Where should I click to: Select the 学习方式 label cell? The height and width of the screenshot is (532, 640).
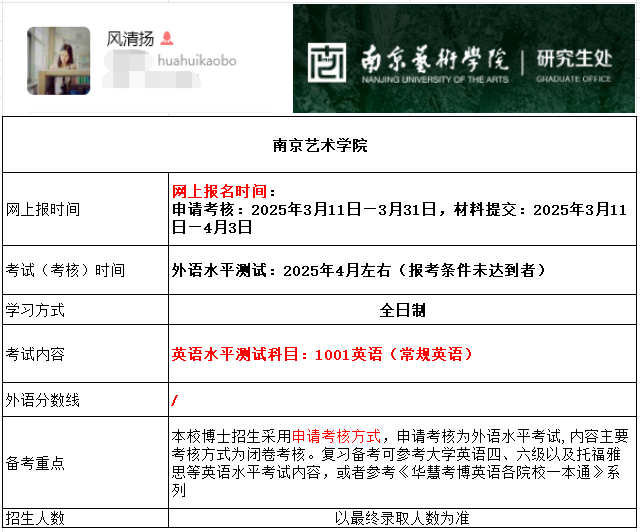(85, 309)
